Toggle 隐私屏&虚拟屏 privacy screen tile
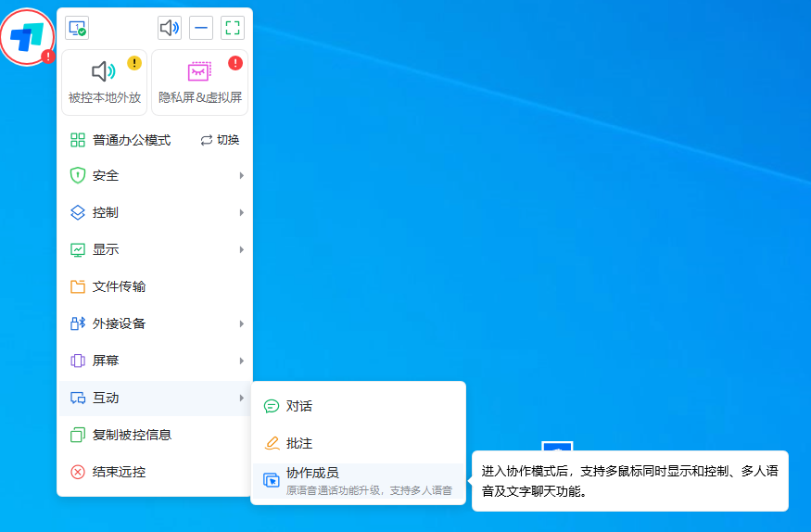 (x=199, y=82)
